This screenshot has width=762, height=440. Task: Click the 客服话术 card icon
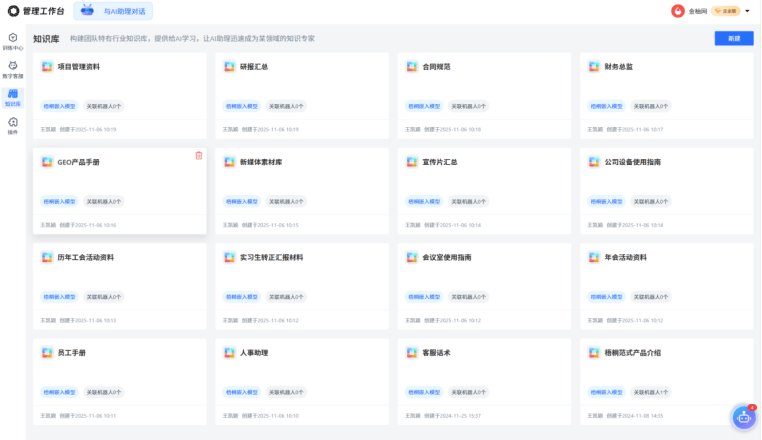[x=412, y=353]
